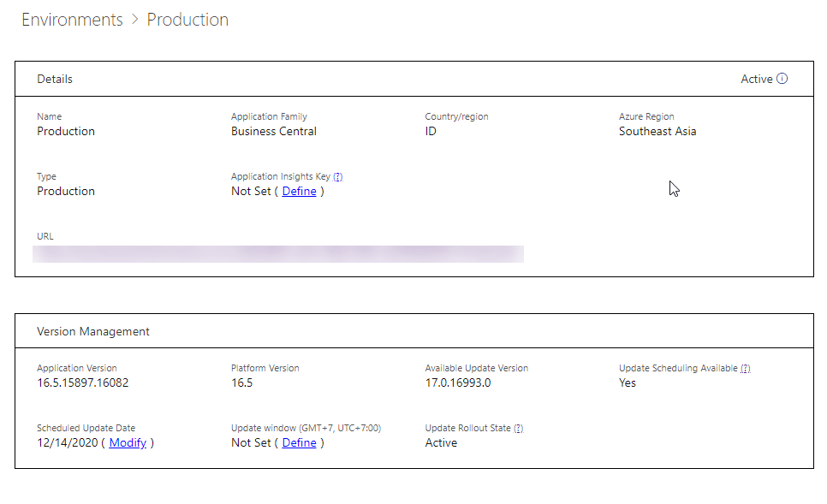This screenshot has width=827, height=504.
Task: Click the info icon beside Active status
Action: click(782, 79)
